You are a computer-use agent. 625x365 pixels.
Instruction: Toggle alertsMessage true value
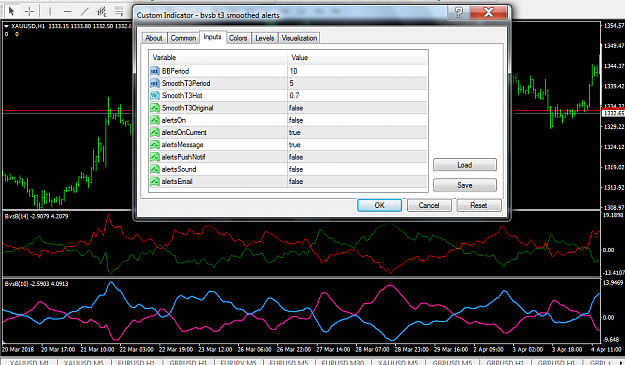(357, 145)
